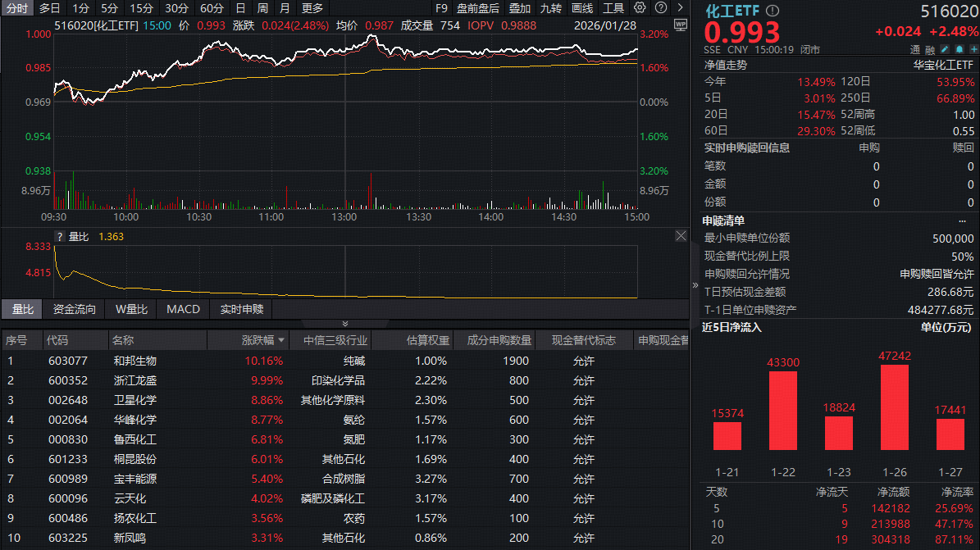Click the pencil edit icon near the ETF price

[x=945, y=49]
